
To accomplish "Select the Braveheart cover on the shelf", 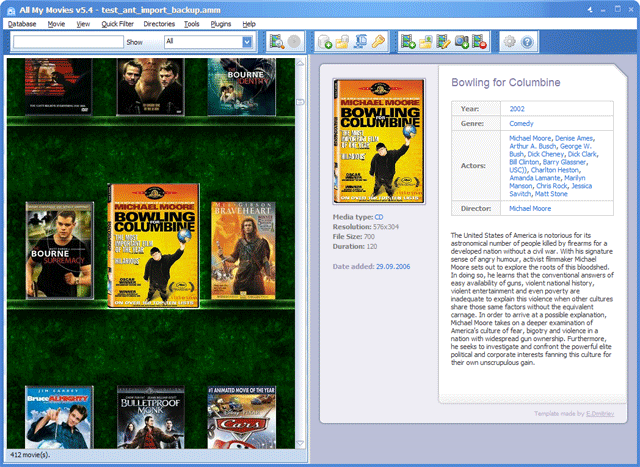I will pos(243,251).
